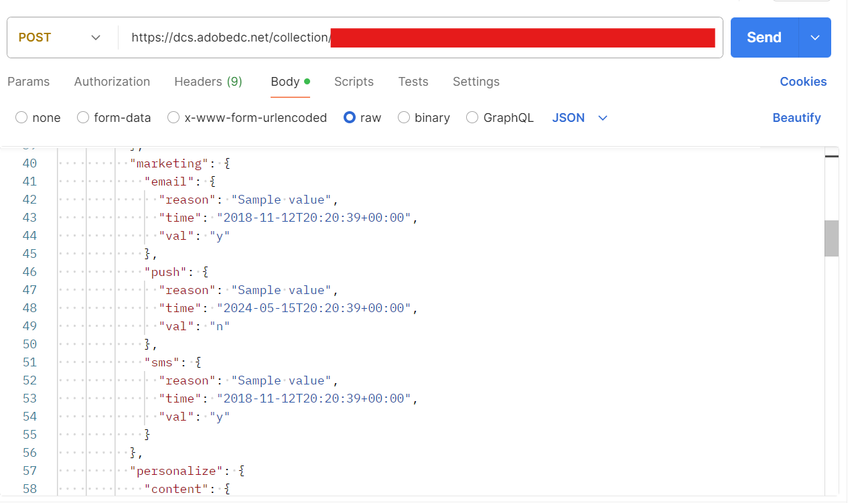Select the raw body radio button
Image resolution: width=860 pixels, height=503 pixels.
(350, 118)
